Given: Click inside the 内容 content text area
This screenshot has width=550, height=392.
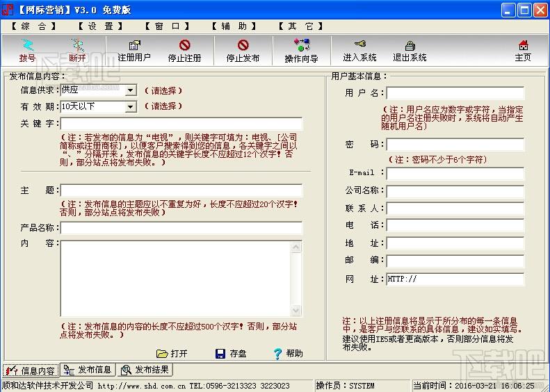Looking at the screenshot, I should pos(175,279).
